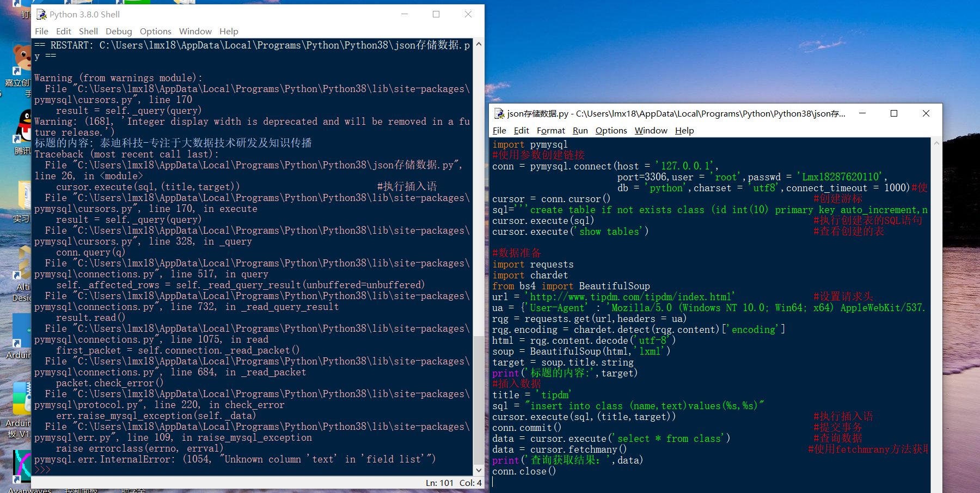The image size is (980, 493).
Task: Open Window menu in Python Shell window
Action: coord(195,32)
